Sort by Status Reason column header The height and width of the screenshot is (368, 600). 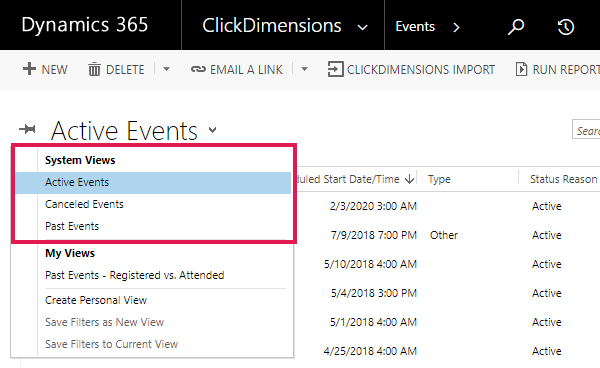563,179
